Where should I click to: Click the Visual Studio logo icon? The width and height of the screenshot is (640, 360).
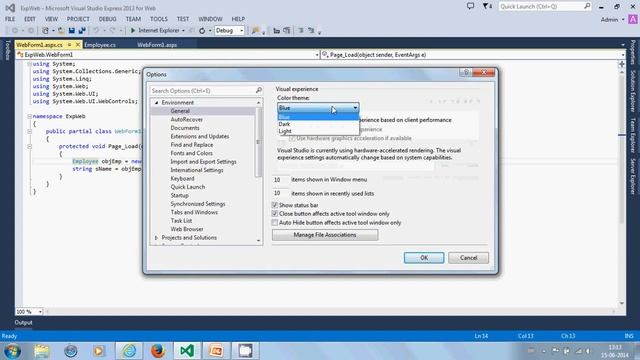click(x=10, y=8)
